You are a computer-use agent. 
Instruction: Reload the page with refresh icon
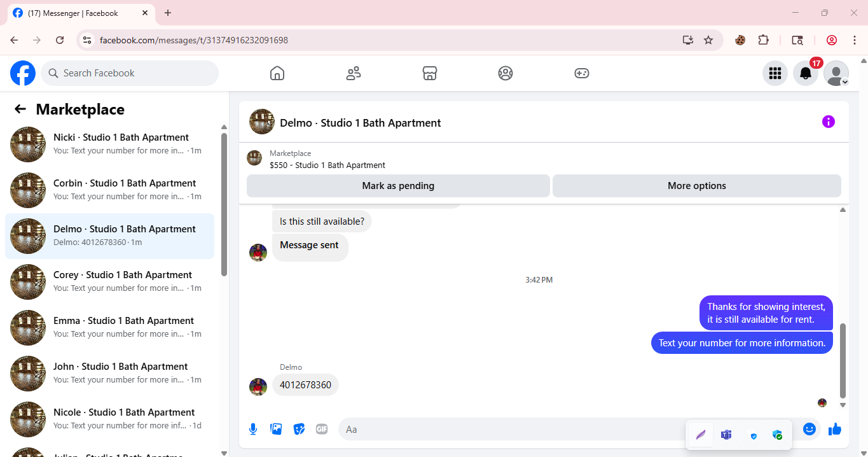[60, 40]
